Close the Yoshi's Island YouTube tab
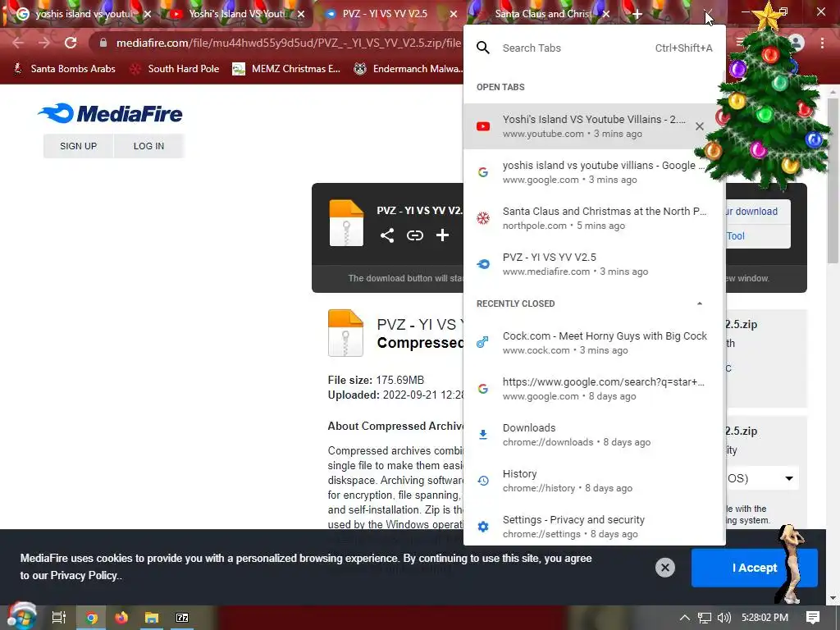 click(x=301, y=15)
